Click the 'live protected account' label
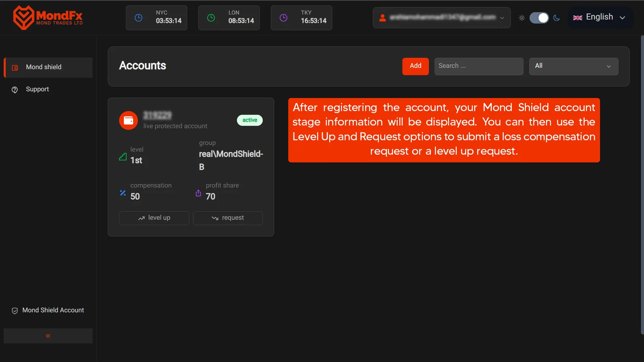Image resolution: width=644 pixels, height=362 pixels. [x=175, y=126]
